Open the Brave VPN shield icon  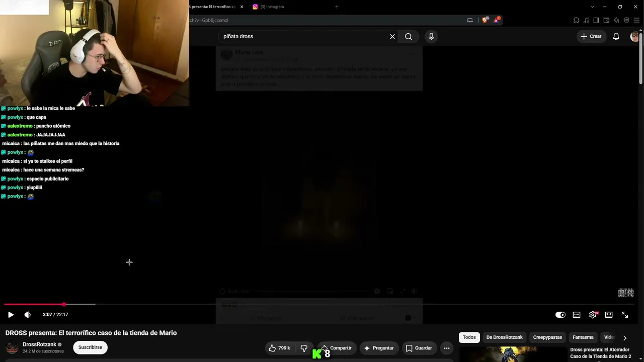point(626,20)
